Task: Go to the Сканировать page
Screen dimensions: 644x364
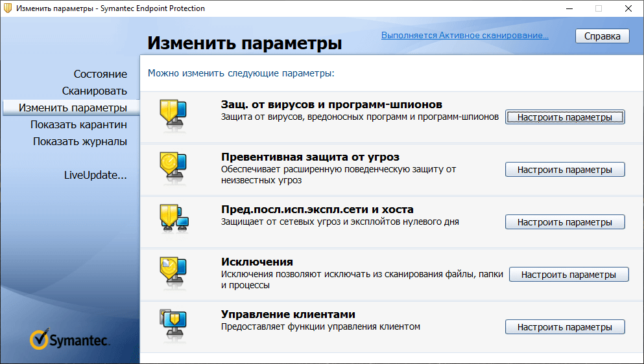Action: coord(95,91)
